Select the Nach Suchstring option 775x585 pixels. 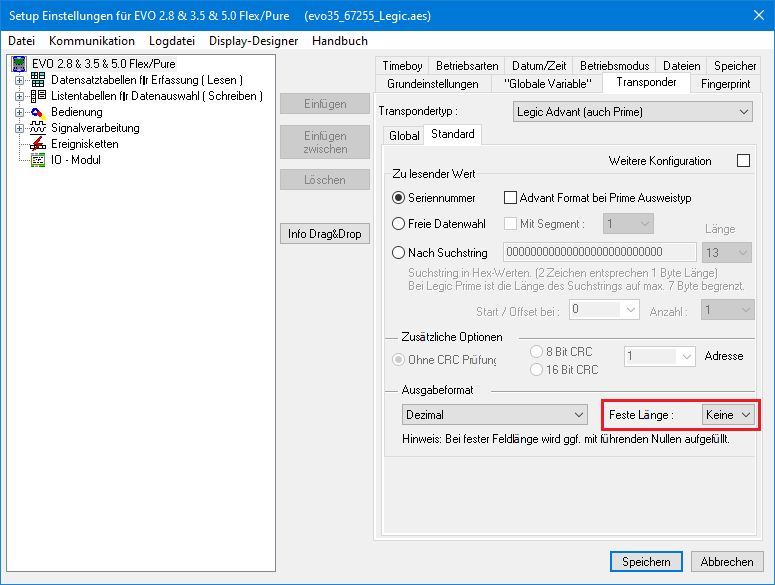click(399, 253)
